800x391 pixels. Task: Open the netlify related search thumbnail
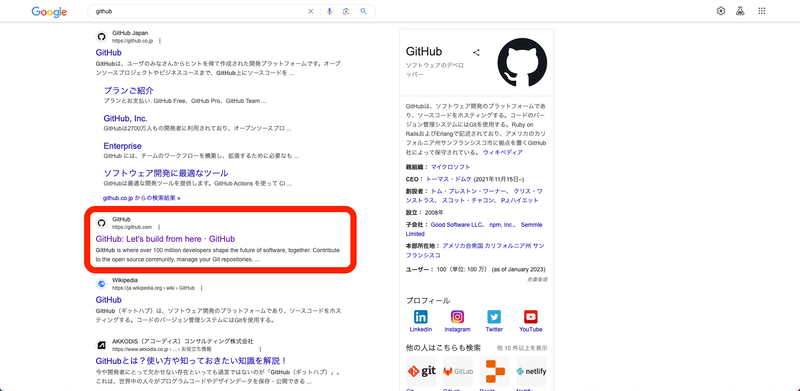531,372
